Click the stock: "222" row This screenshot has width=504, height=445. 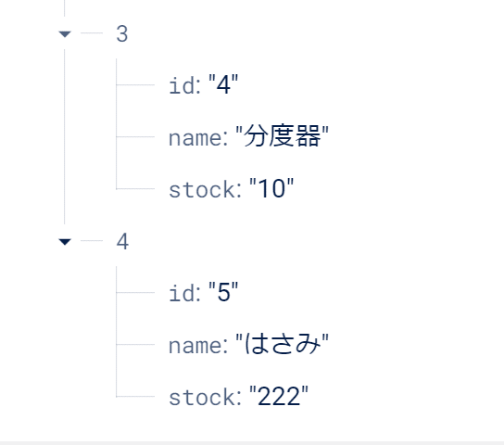[x=238, y=396]
